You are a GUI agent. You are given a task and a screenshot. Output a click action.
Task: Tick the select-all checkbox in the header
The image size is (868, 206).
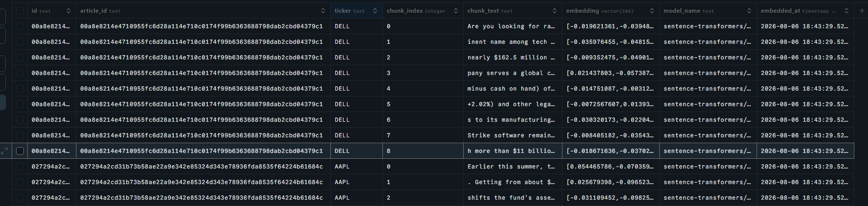20,11
